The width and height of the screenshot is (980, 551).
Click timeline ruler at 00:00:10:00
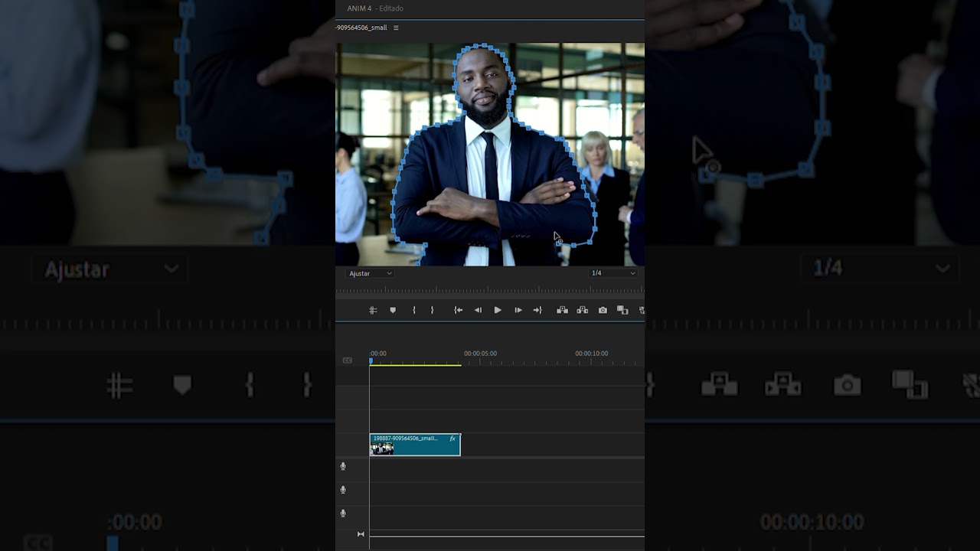pos(592,354)
